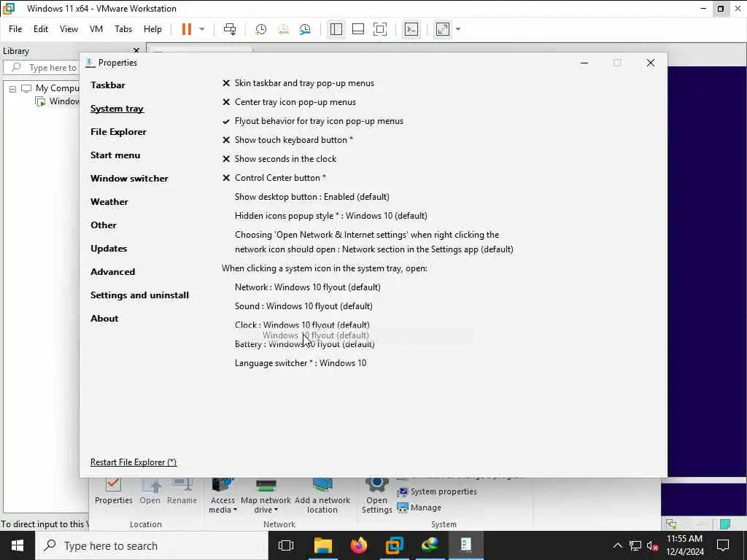
Task: Change Language switcher option
Action: pyautogui.click(x=301, y=363)
